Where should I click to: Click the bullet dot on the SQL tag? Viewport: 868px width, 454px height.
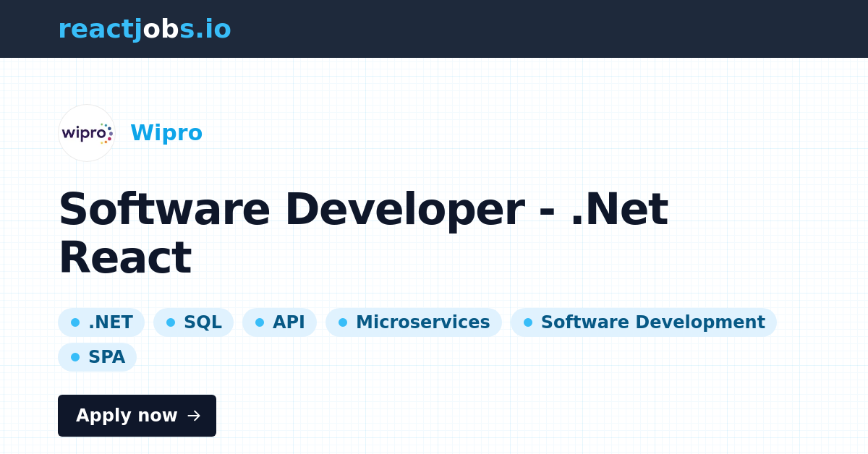[x=171, y=322]
